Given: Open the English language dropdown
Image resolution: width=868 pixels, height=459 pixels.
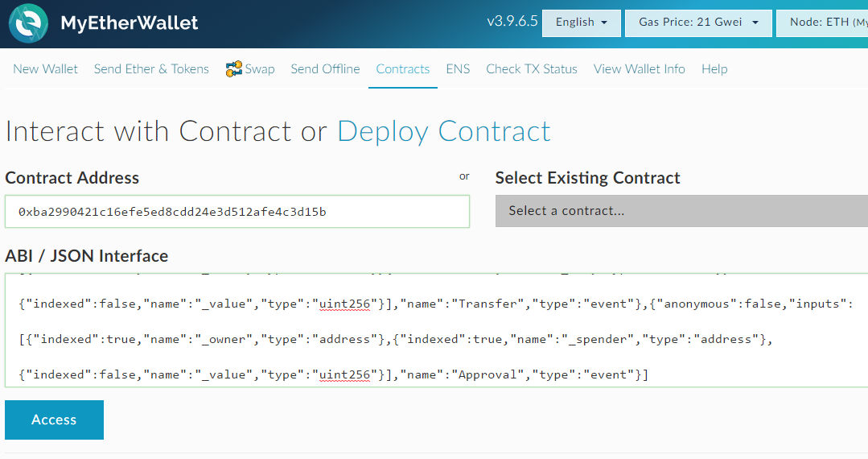Looking at the screenshot, I should (x=582, y=23).
